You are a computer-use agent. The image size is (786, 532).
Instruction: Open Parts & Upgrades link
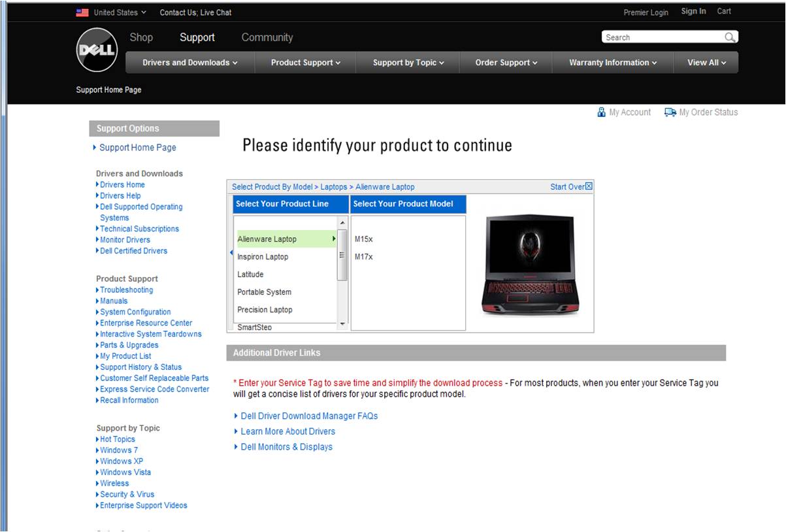pyautogui.click(x=129, y=345)
